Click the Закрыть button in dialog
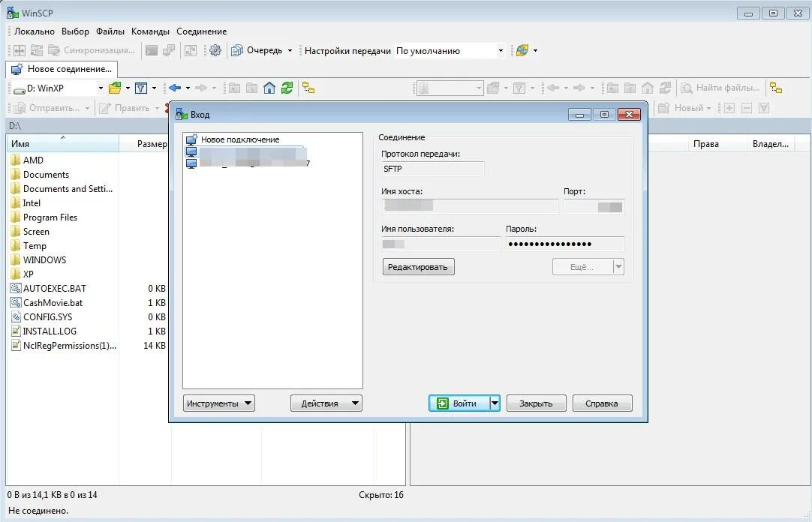 536,403
